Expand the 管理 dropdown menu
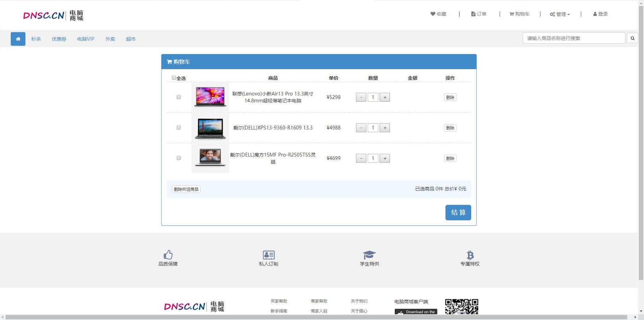 click(560, 14)
